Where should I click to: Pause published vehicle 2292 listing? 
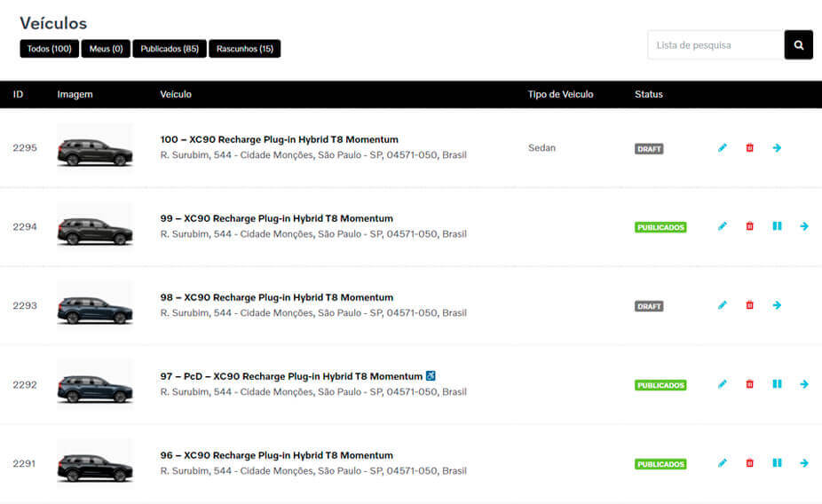(x=777, y=384)
